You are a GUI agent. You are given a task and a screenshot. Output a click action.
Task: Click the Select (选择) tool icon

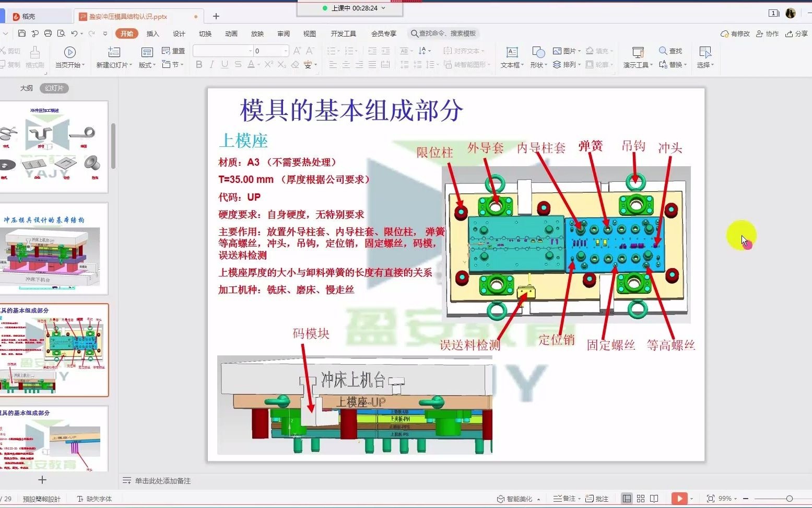point(705,52)
